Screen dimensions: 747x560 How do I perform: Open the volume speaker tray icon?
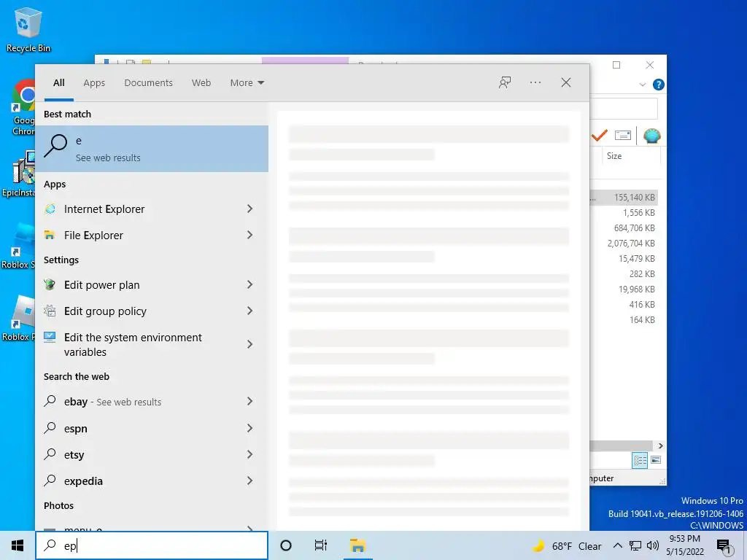coord(653,545)
